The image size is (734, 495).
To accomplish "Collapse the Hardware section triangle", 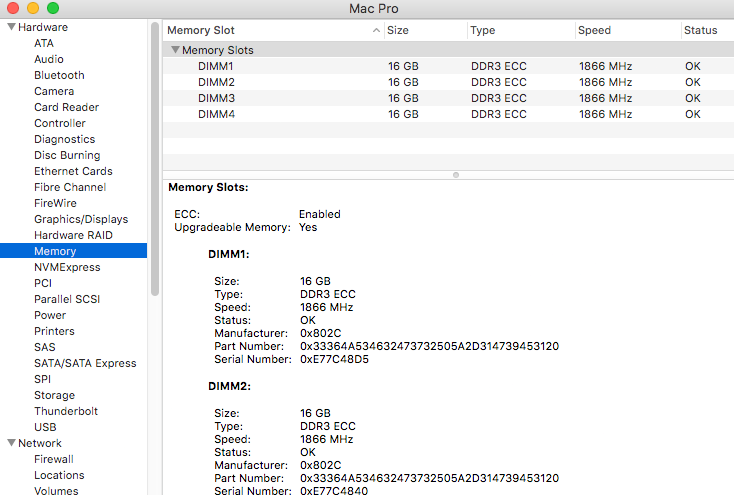I will coord(12,27).
